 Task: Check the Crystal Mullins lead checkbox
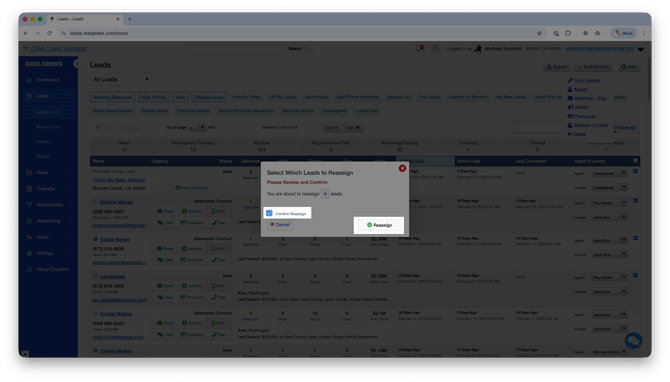[635, 313]
